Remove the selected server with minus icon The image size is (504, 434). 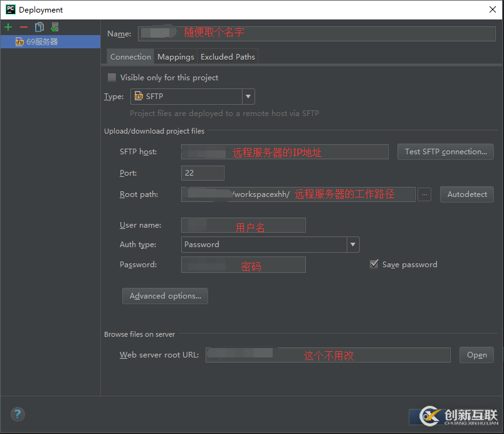point(24,28)
